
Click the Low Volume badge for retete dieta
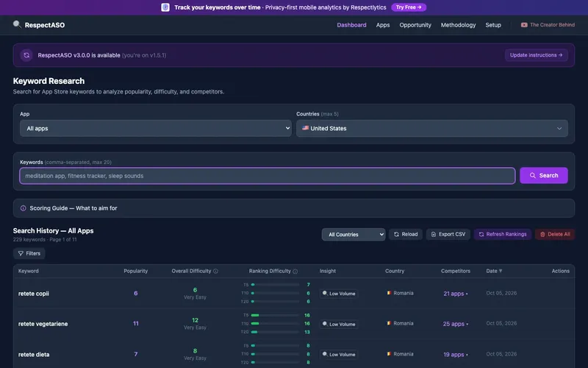pos(339,355)
